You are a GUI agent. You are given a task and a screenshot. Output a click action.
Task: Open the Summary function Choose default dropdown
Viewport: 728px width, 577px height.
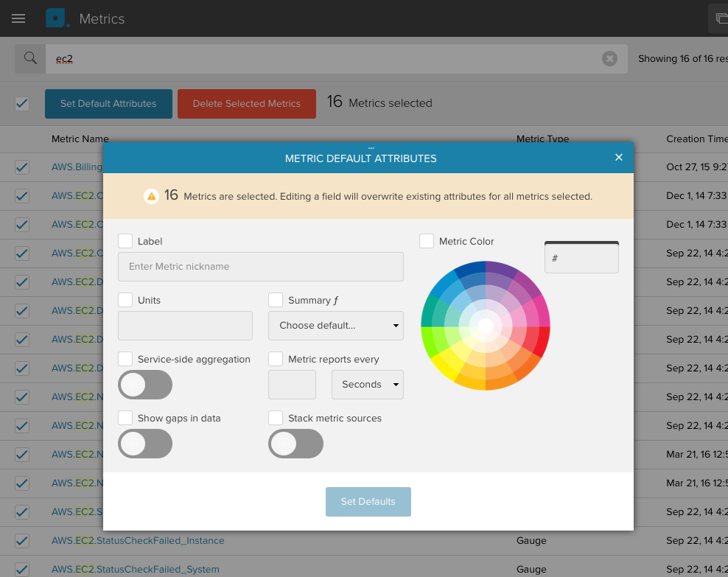pos(336,326)
